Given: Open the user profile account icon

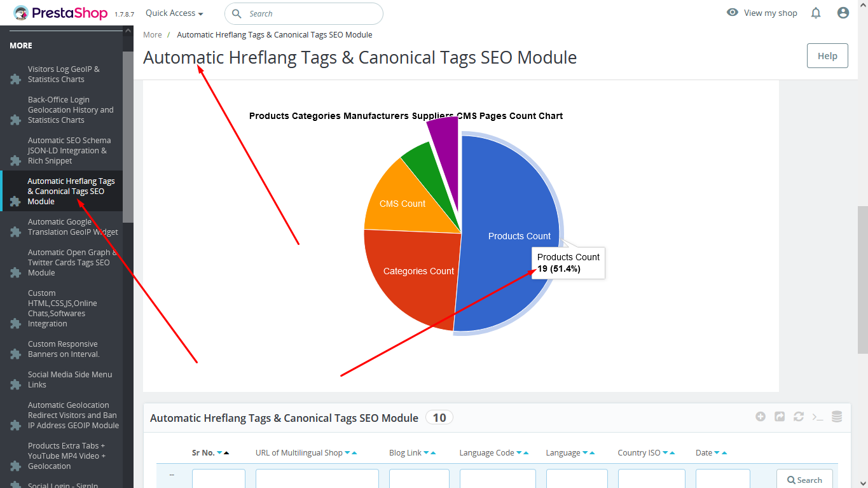Looking at the screenshot, I should pyautogui.click(x=843, y=13).
